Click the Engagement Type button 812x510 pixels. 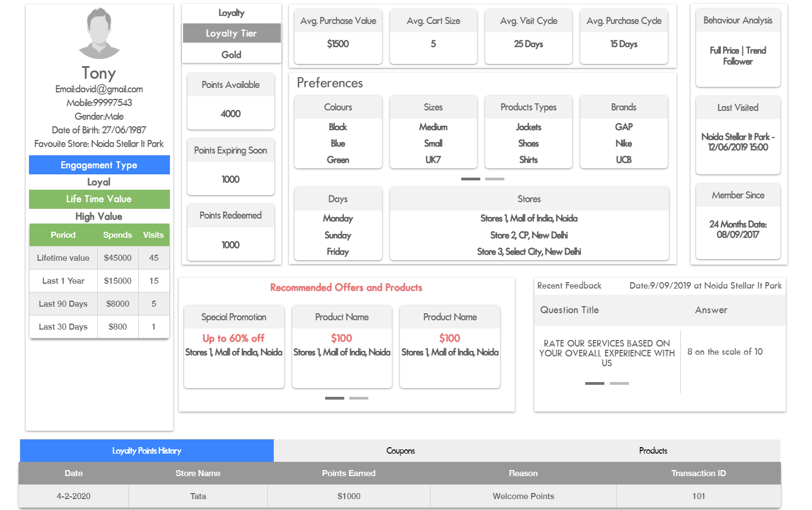pos(99,165)
